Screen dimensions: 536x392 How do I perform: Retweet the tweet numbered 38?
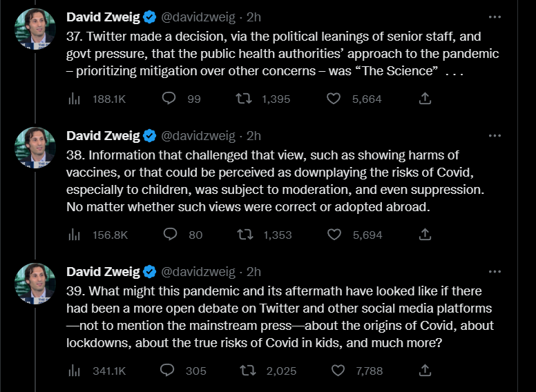click(x=245, y=235)
